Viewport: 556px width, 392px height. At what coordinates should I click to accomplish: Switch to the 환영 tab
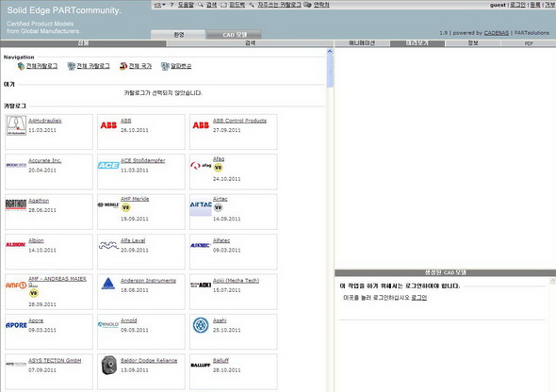pos(178,34)
